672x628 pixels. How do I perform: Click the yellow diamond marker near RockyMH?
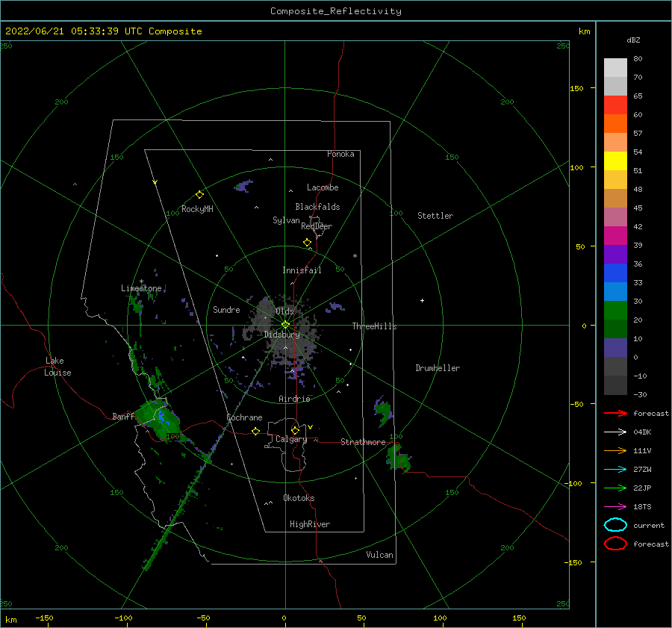199,195
